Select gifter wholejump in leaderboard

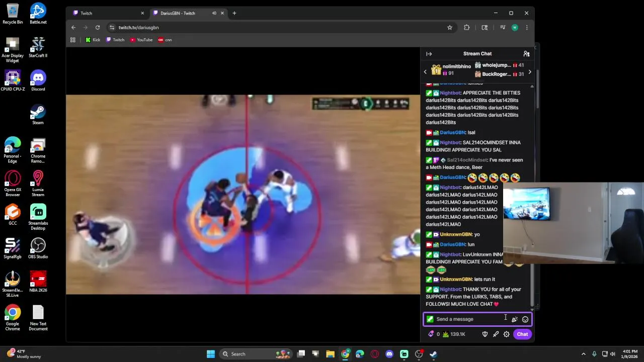tap(499, 65)
